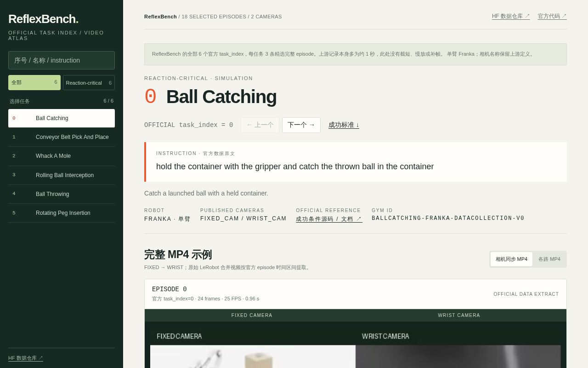Viewport: 588px width, 368px height.
Task: Open the 官方代码 link in the header
Action: tap(552, 16)
